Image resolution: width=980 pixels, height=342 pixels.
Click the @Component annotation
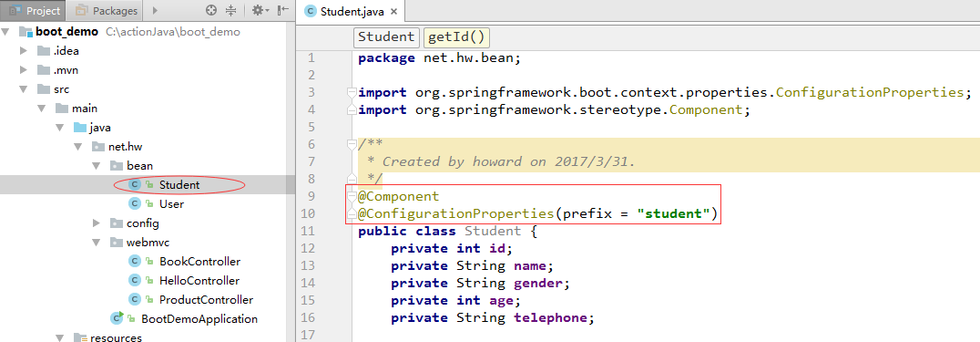click(x=399, y=197)
